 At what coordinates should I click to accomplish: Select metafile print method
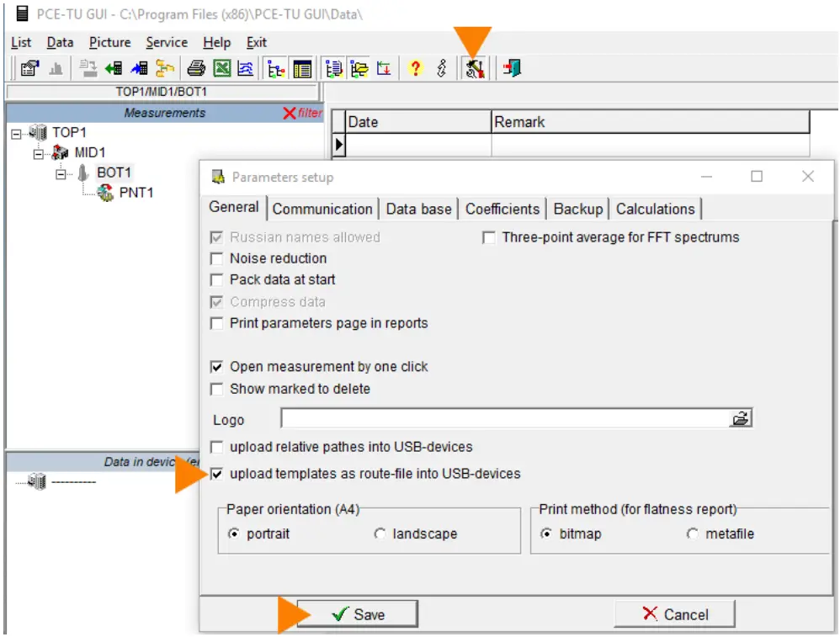[693, 534]
